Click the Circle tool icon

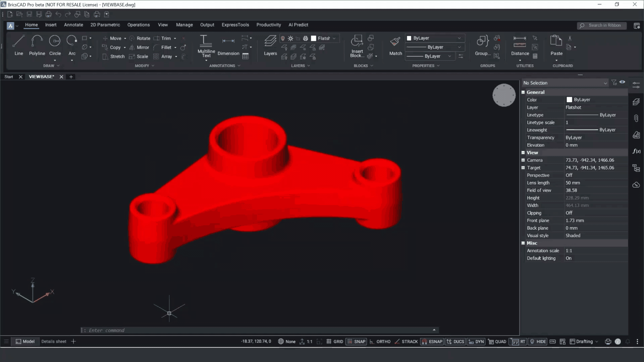55,42
